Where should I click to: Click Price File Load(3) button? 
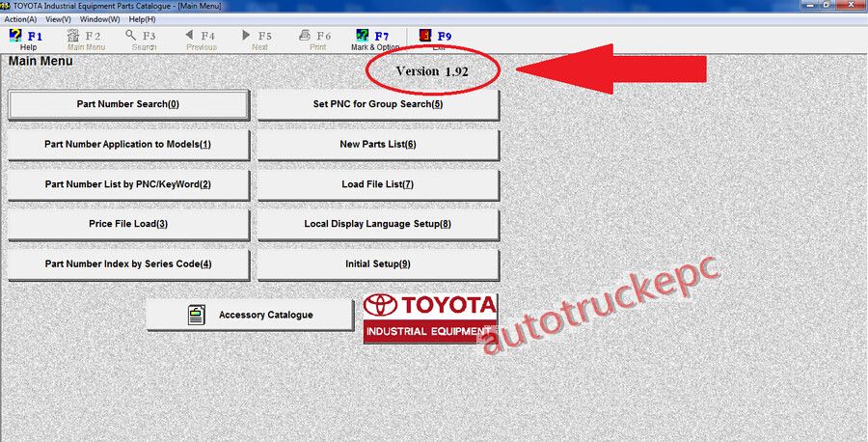tap(128, 224)
